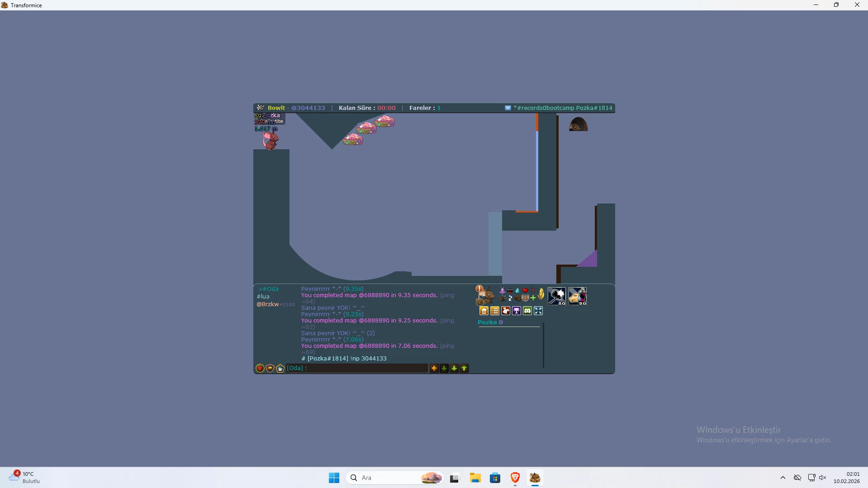
Task: Click the golden feather icon
Action: pos(541,294)
